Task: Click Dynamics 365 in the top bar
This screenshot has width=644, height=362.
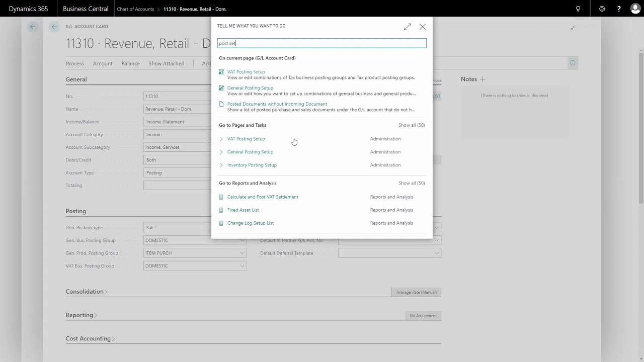Action: [28, 9]
